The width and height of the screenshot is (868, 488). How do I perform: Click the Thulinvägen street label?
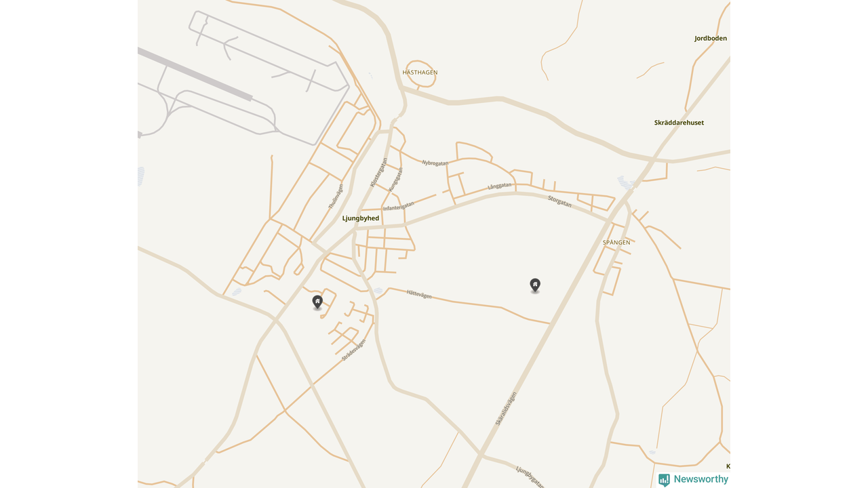click(336, 197)
